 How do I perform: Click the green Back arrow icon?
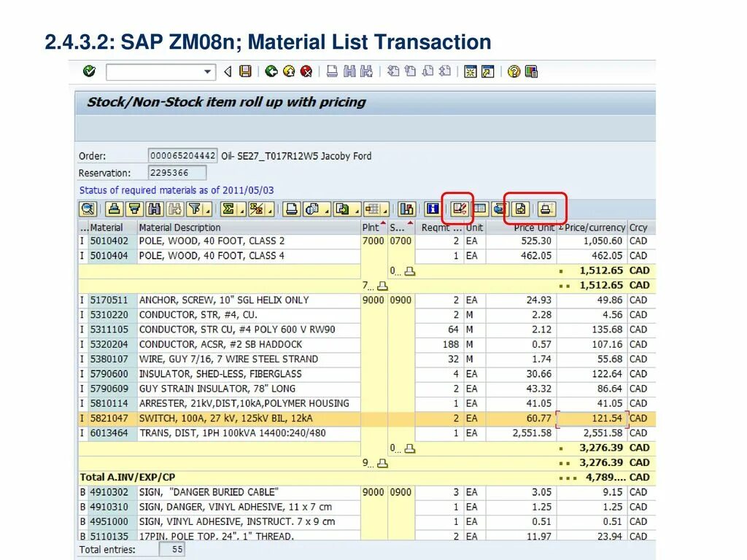point(271,71)
